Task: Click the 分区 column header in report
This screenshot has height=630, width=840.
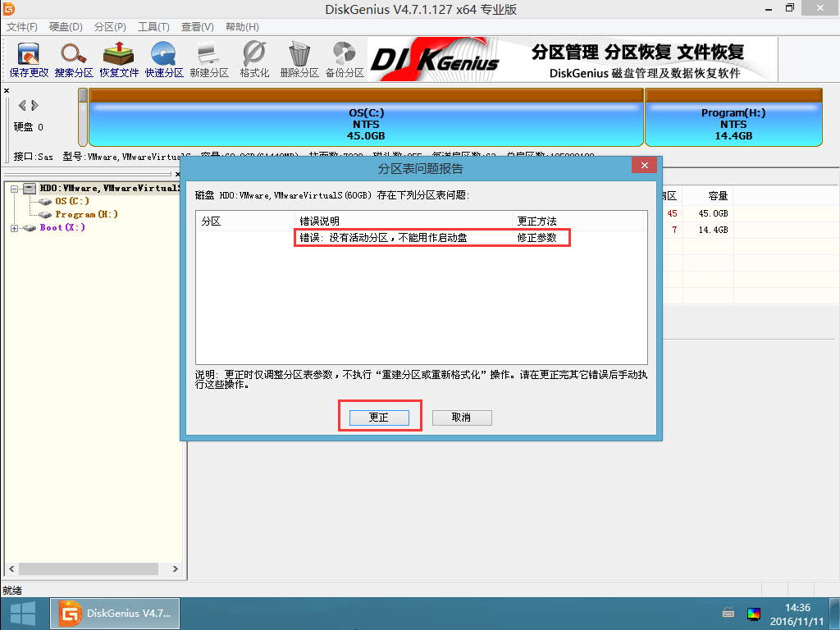Action: (245, 221)
